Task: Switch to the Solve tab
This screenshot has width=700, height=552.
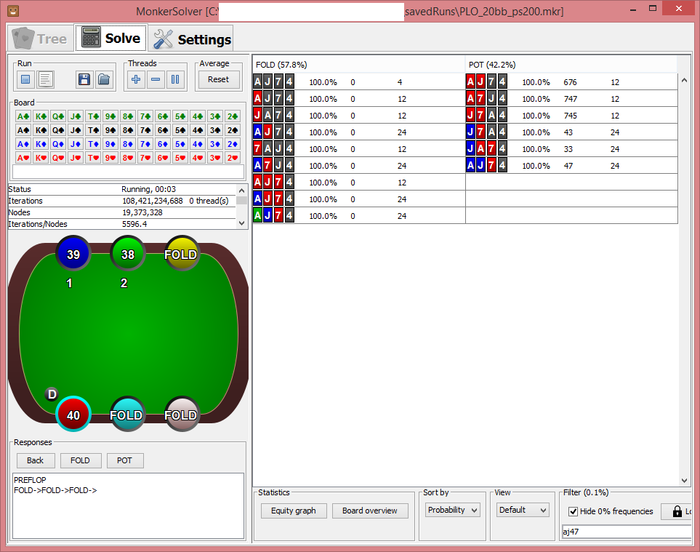Action: 111,38
